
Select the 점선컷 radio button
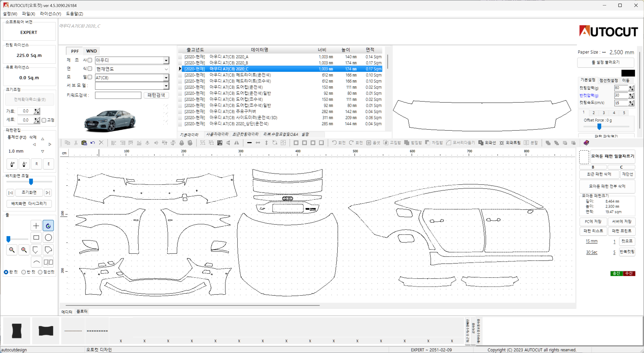(40, 272)
